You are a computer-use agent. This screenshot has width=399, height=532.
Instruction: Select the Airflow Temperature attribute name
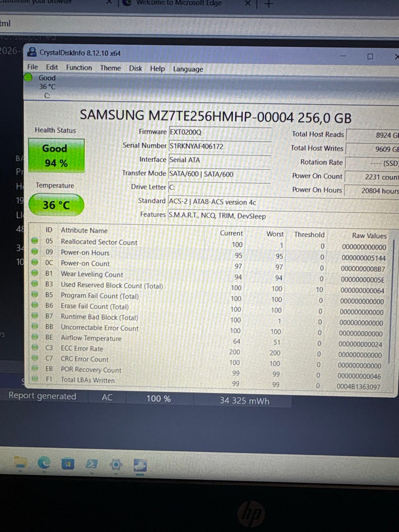pyautogui.click(x=91, y=338)
